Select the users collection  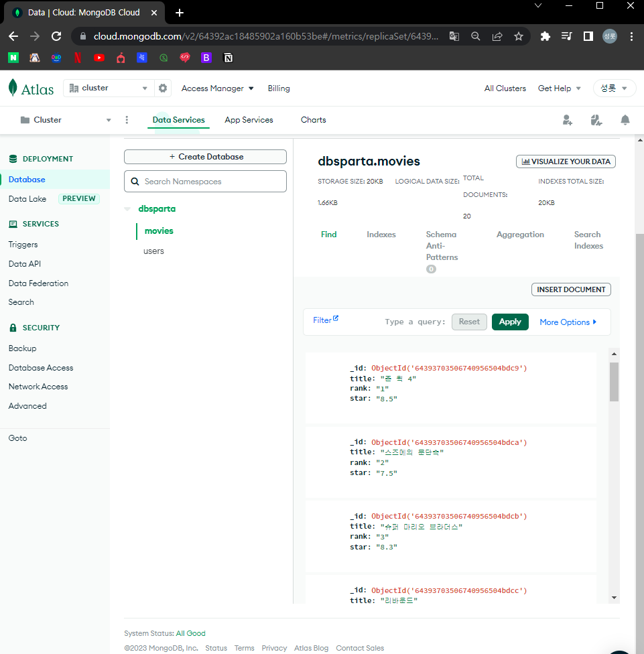coord(153,251)
